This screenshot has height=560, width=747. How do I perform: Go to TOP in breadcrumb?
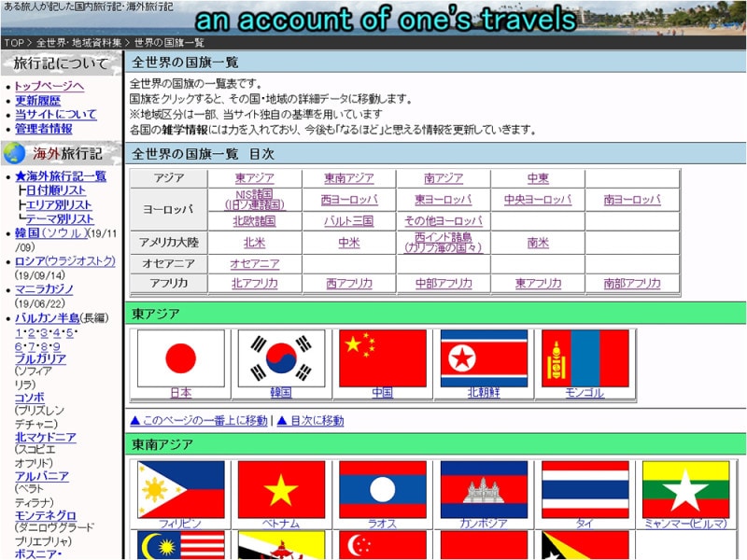coord(13,43)
